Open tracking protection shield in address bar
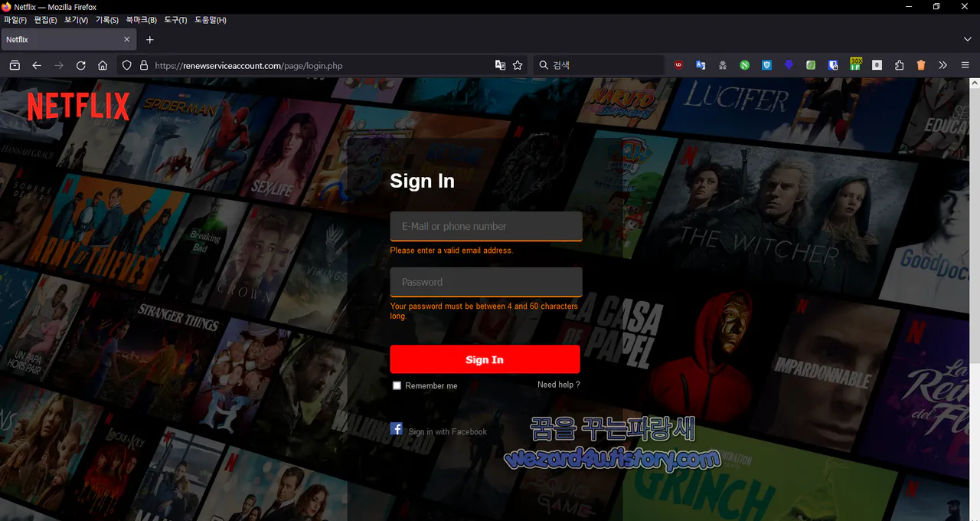Viewport: 980px width, 521px height. click(x=127, y=66)
